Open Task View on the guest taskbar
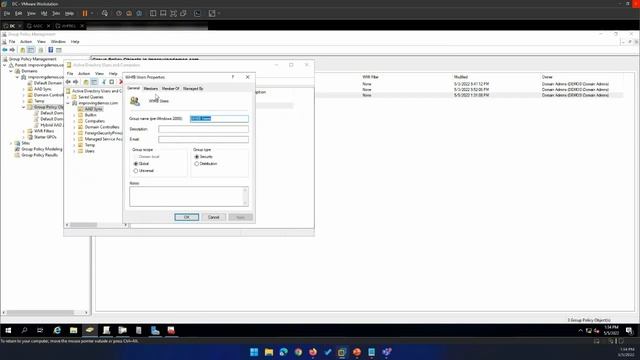This screenshot has height=360, width=640. point(40,330)
